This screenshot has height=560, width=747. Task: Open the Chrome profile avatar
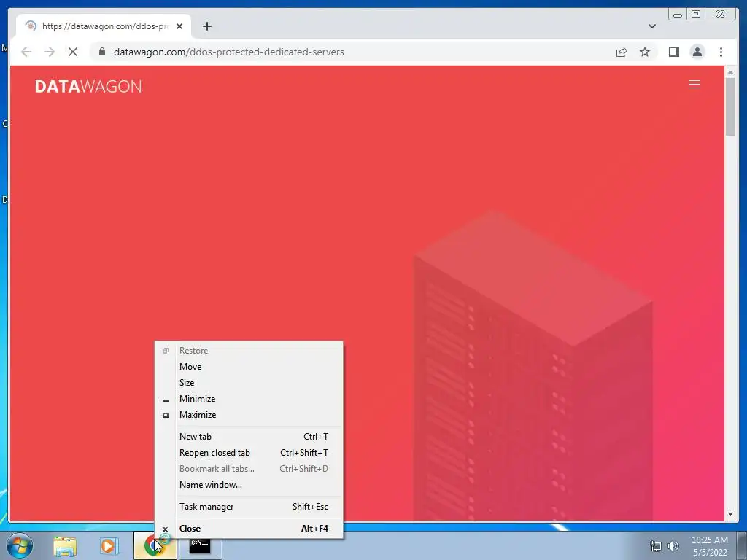point(697,52)
